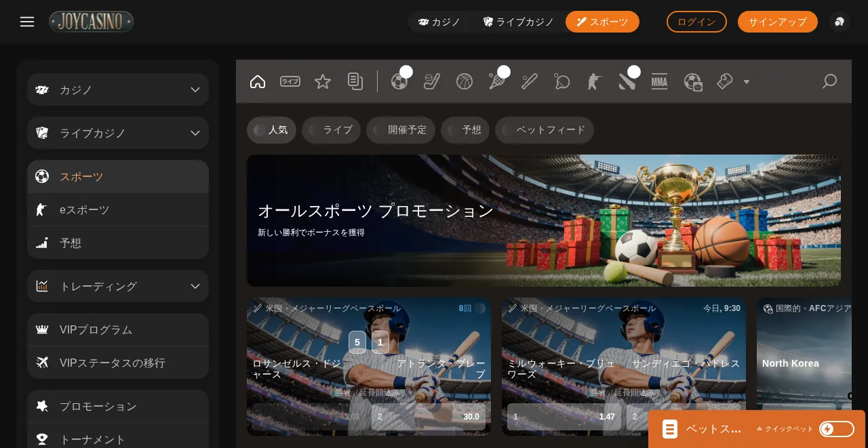Open the ライブ live events icon in sports toolbar
The image size is (868, 448).
(290, 81)
